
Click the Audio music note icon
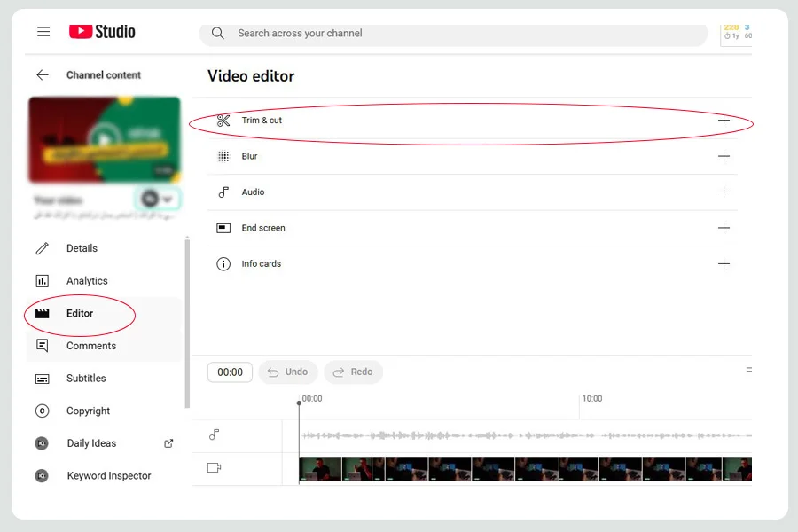point(223,192)
